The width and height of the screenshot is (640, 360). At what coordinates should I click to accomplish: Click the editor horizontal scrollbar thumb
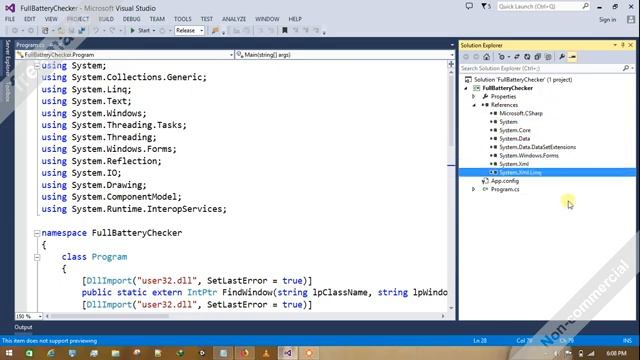[x=109, y=316]
